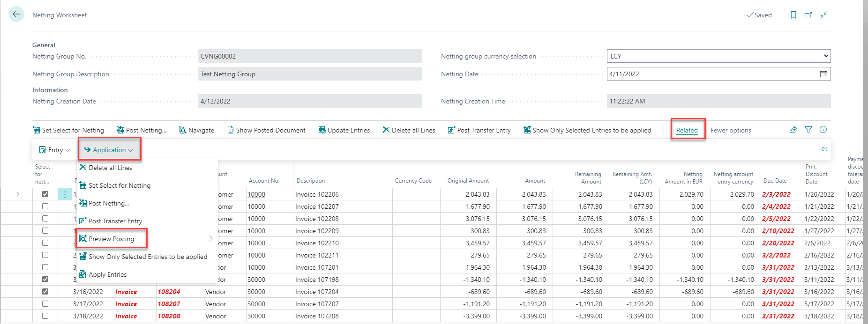Check Select for netting on Invoice 102207
868x324 pixels.
tap(45, 206)
